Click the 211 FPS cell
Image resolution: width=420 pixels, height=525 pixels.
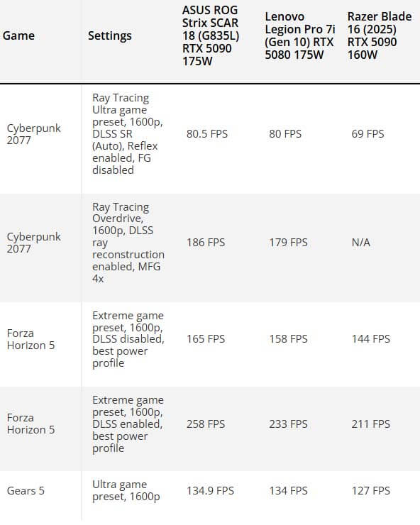point(371,424)
